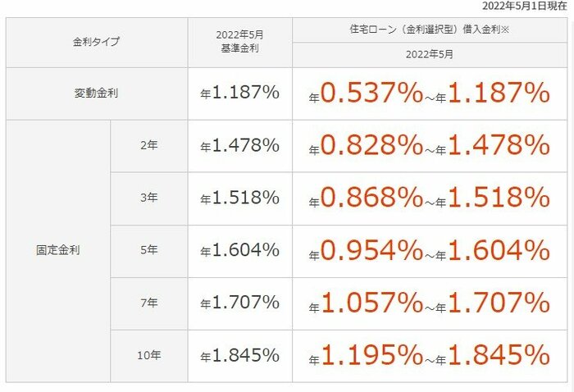574x392 pixels.
Task: Select the 10年 fixed term label
Action: (148, 356)
